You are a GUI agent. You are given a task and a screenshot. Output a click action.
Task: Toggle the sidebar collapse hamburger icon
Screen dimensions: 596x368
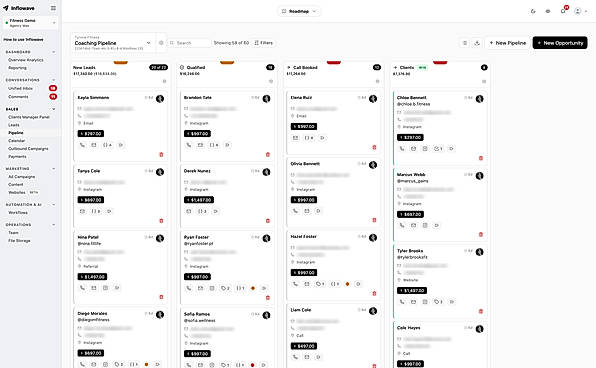tap(53, 8)
